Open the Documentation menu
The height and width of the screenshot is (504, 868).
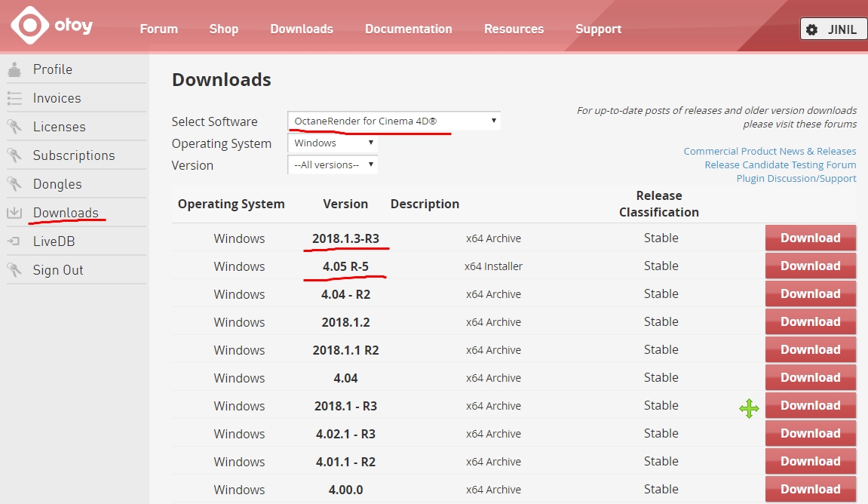(409, 29)
